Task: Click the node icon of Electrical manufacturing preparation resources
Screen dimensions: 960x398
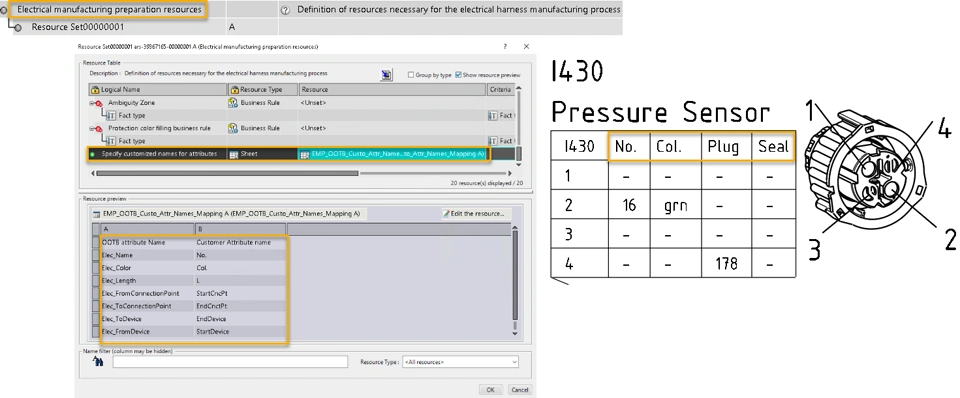Action: point(4,10)
